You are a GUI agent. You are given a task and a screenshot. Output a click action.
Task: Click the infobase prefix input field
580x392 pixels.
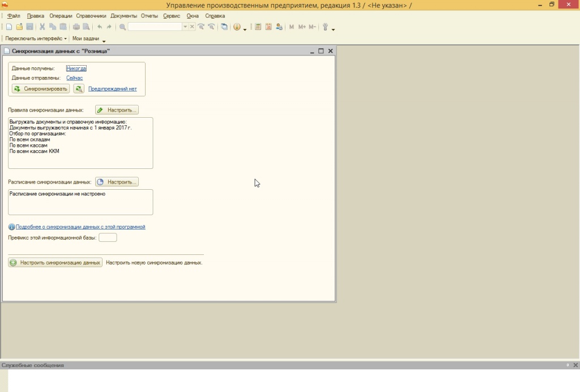(x=108, y=237)
